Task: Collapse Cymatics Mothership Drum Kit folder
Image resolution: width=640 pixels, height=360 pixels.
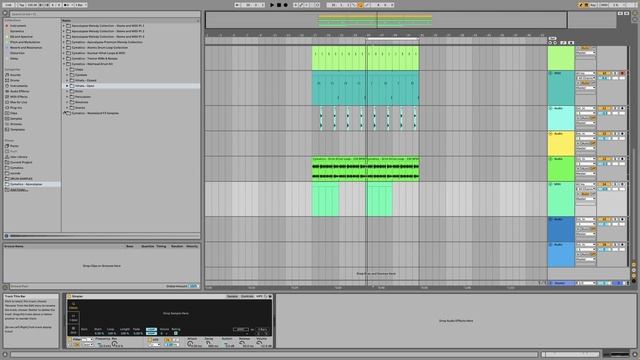Action: [x=64, y=64]
